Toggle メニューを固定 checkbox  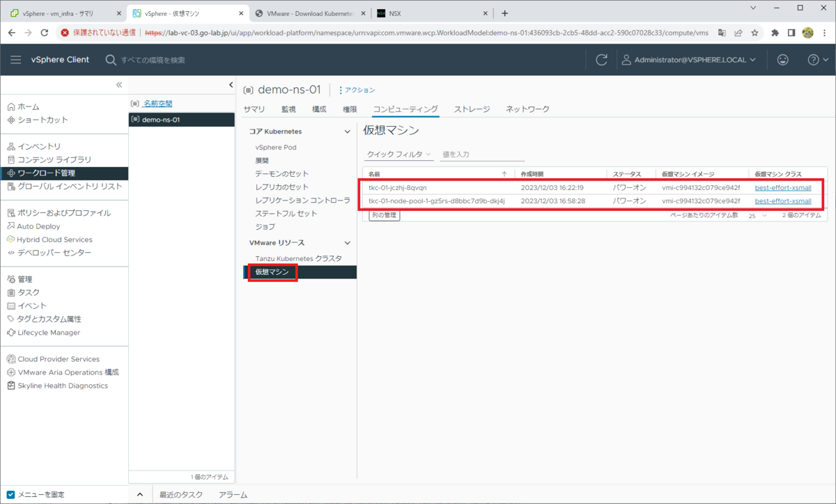(x=10, y=495)
